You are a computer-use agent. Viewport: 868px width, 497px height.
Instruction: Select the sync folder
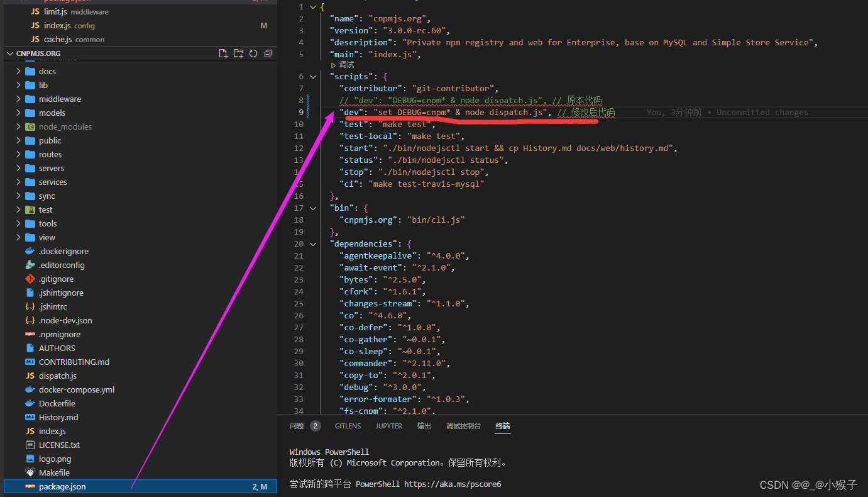point(140,196)
